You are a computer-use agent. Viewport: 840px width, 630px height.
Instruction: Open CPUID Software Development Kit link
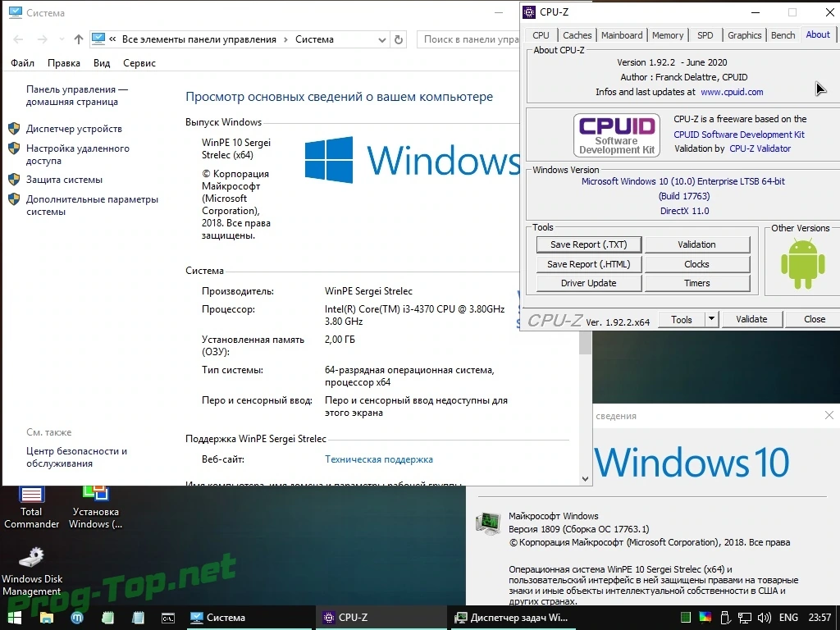tap(739, 135)
